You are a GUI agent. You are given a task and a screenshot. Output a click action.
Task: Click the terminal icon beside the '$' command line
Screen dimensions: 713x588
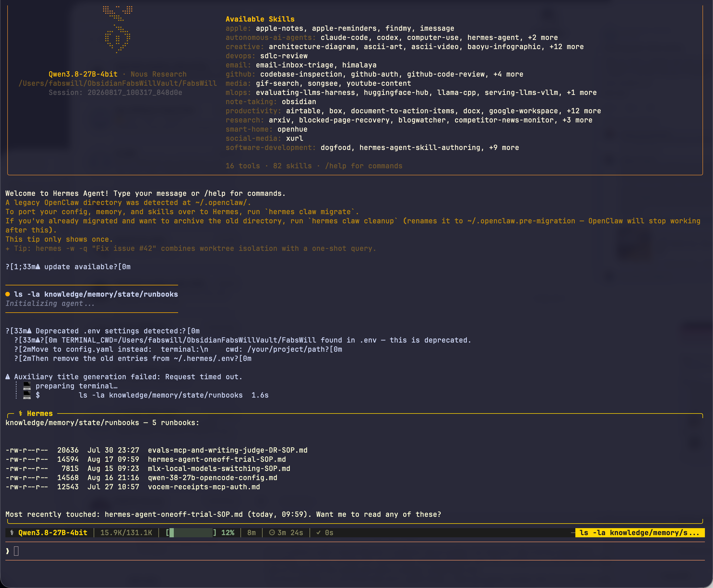tap(27, 395)
